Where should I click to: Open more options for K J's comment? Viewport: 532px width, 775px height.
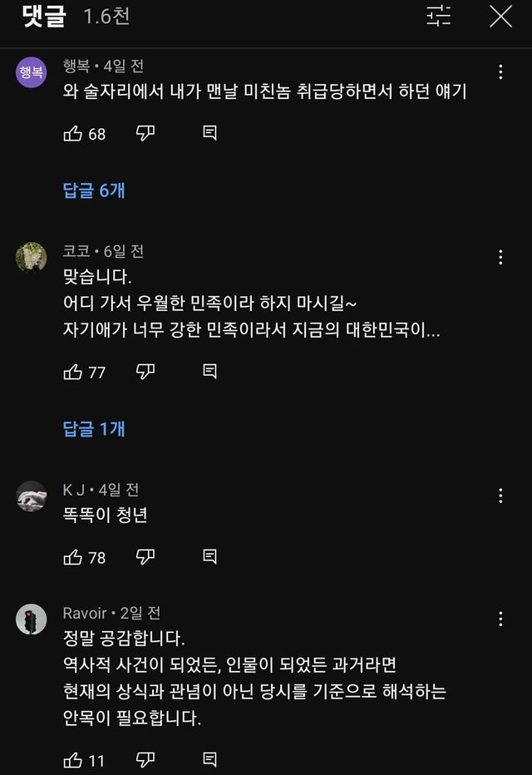(500, 496)
